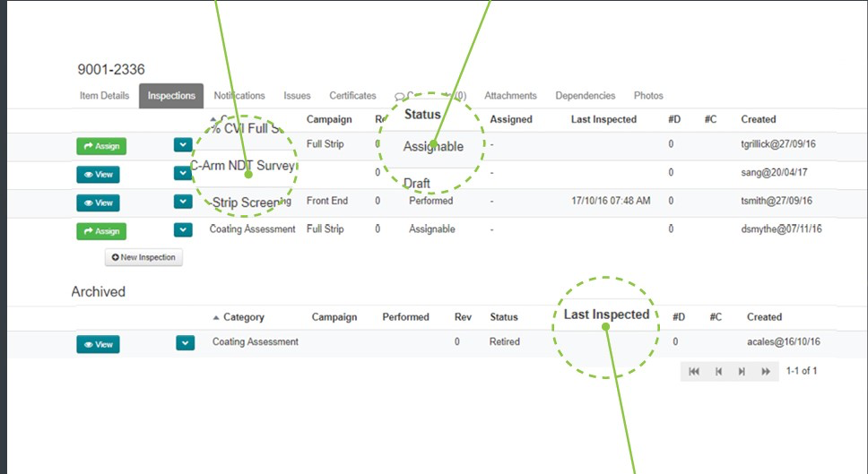The height and width of the screenshot is (474, 868).
Task: Go to the previous page arrow
Action: (718, 372)
